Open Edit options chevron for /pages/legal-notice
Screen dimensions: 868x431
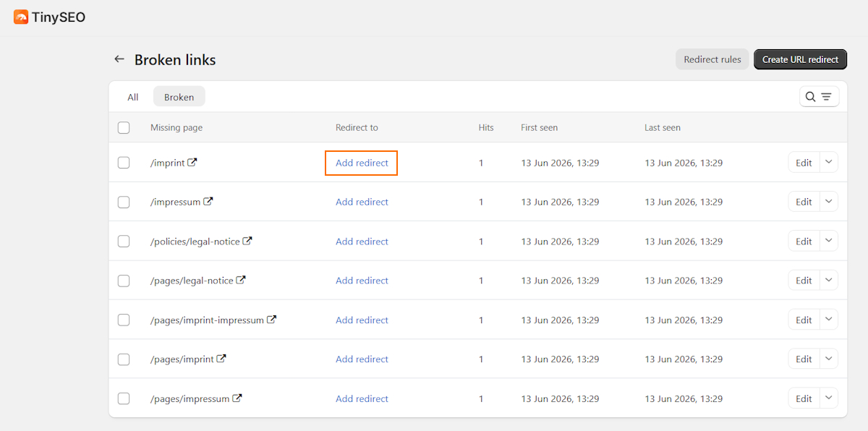829,281
